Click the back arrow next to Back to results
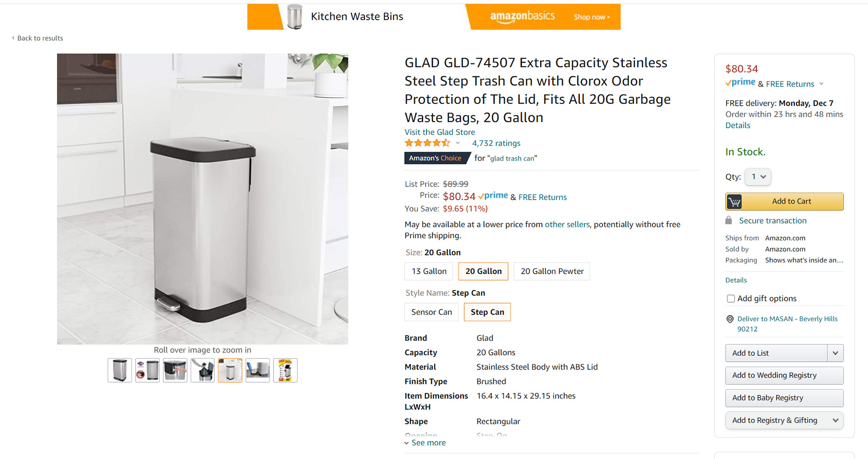868x459 pixels. (x=13, y=38)
